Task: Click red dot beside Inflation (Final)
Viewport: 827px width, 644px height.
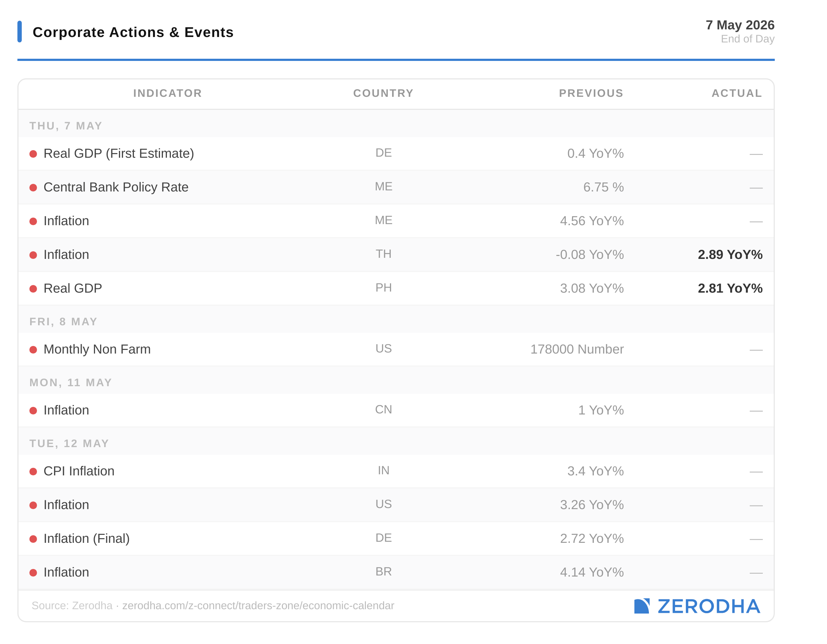Action: 33,539
